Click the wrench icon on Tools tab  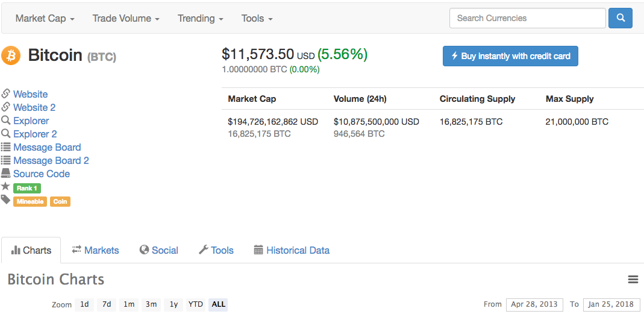[203, 250]
